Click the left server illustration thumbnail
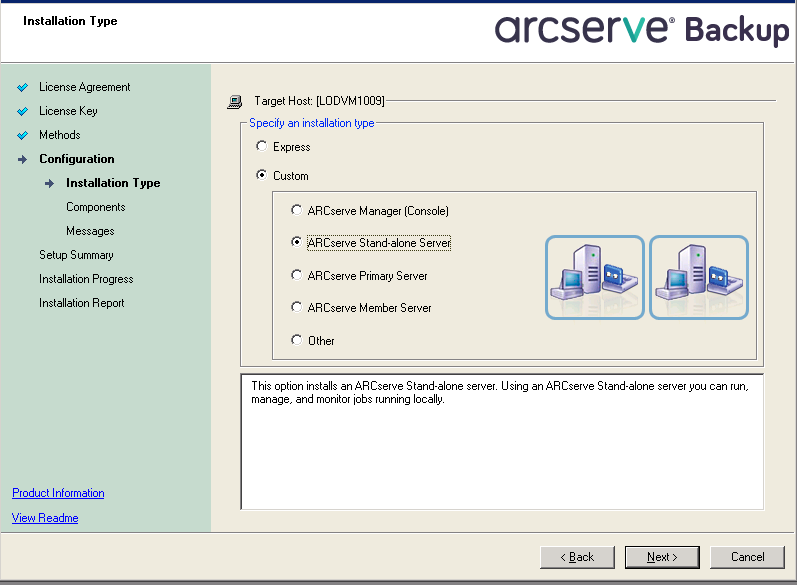 pos(595,278)
